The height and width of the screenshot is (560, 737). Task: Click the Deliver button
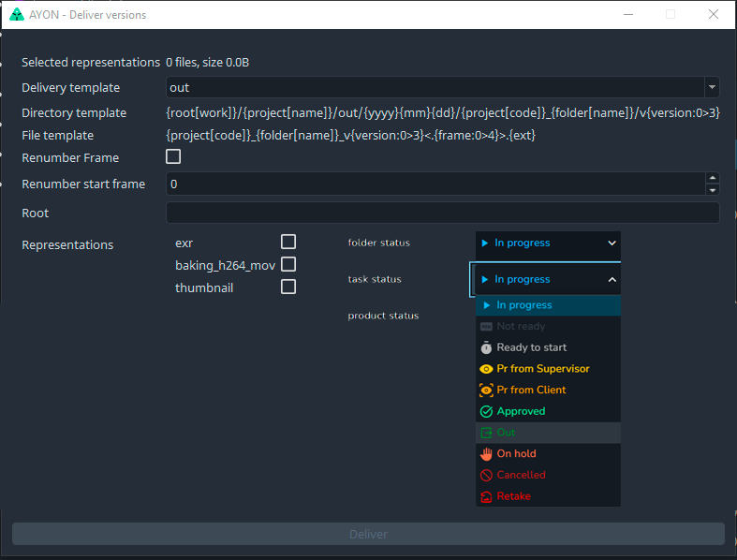[368, 534]
